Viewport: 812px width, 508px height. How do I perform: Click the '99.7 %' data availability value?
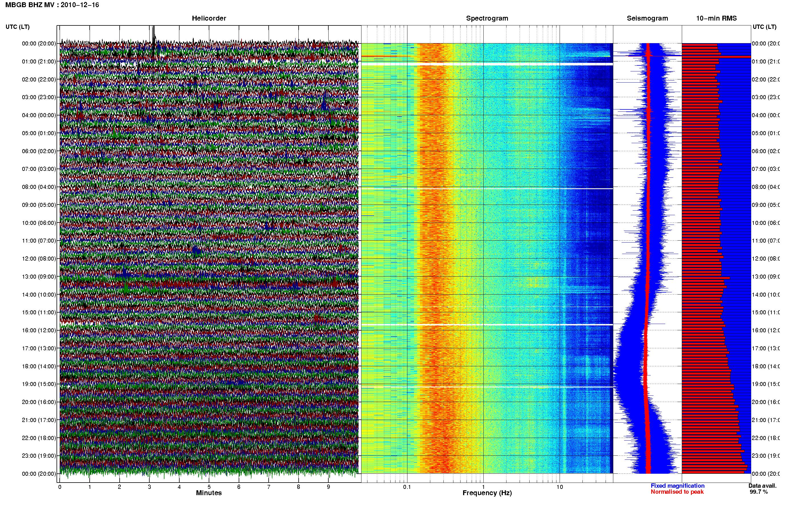758,492
